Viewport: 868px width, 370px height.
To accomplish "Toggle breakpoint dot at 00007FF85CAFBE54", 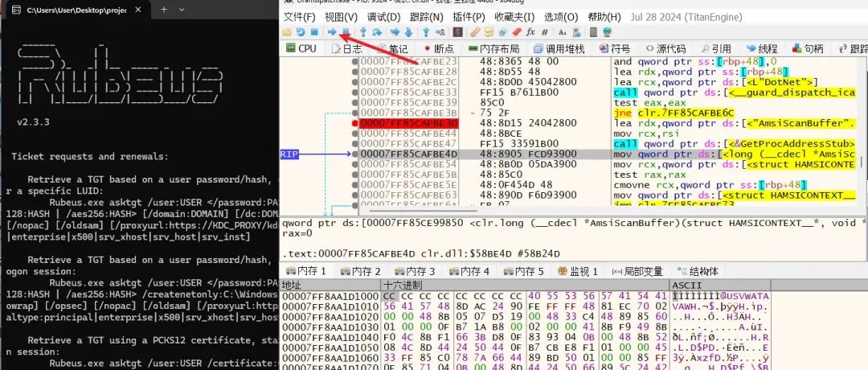I will tap(355, 164).
